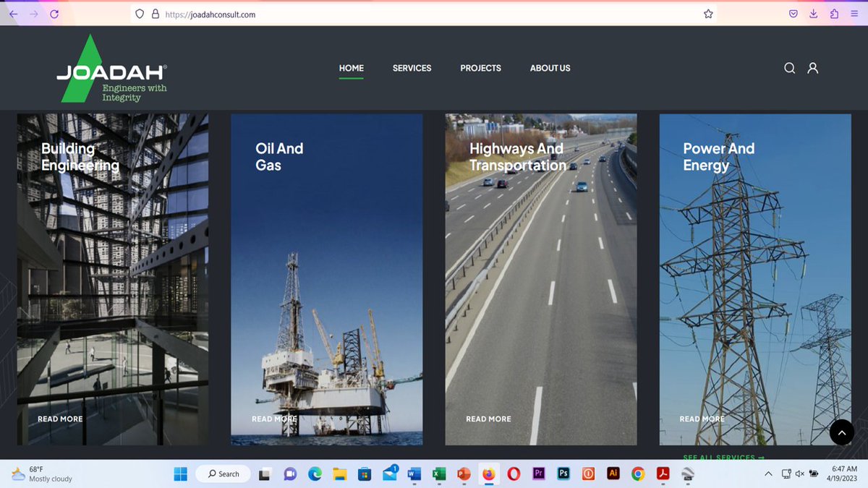Click READ MORE under Power And Energy
The height and width of the screenshot is (488, 868).
702,419
